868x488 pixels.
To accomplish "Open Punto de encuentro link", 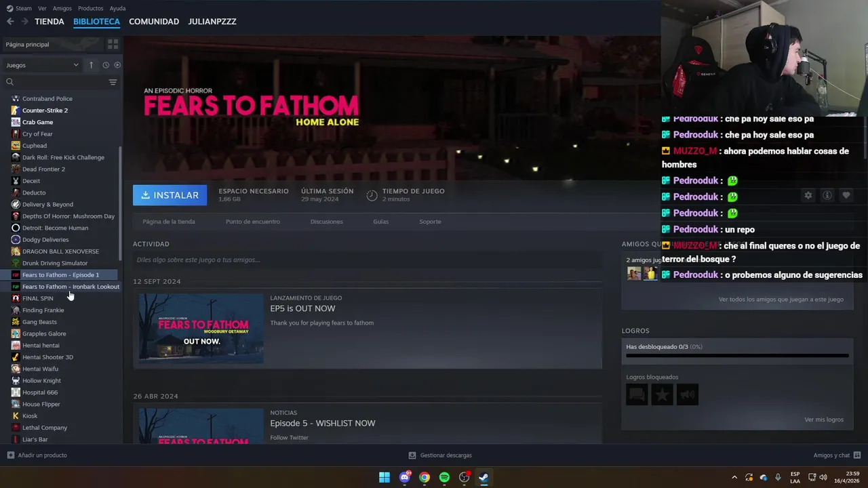I will [252, 222].
